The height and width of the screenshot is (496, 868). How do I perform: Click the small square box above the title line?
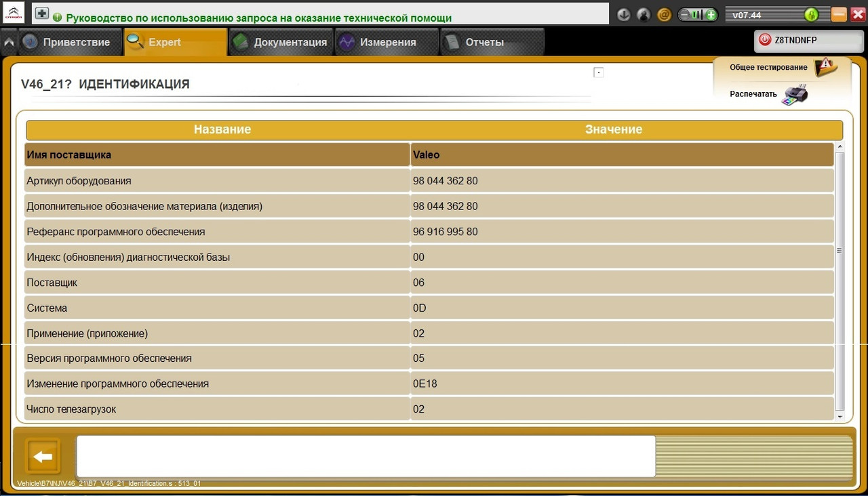tap(598, 73)
